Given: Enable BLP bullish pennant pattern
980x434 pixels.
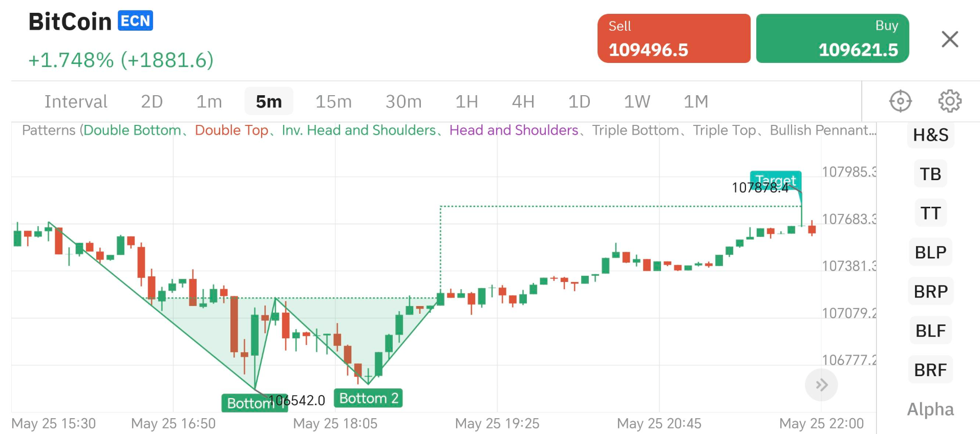Looking at the screenshot, I should coord(930,252).
